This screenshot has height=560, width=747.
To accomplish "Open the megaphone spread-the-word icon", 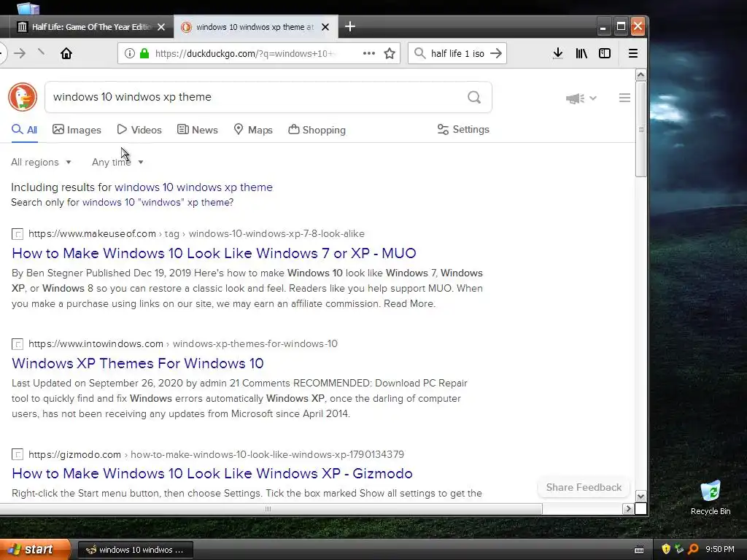I will click(x=575, y=98).
